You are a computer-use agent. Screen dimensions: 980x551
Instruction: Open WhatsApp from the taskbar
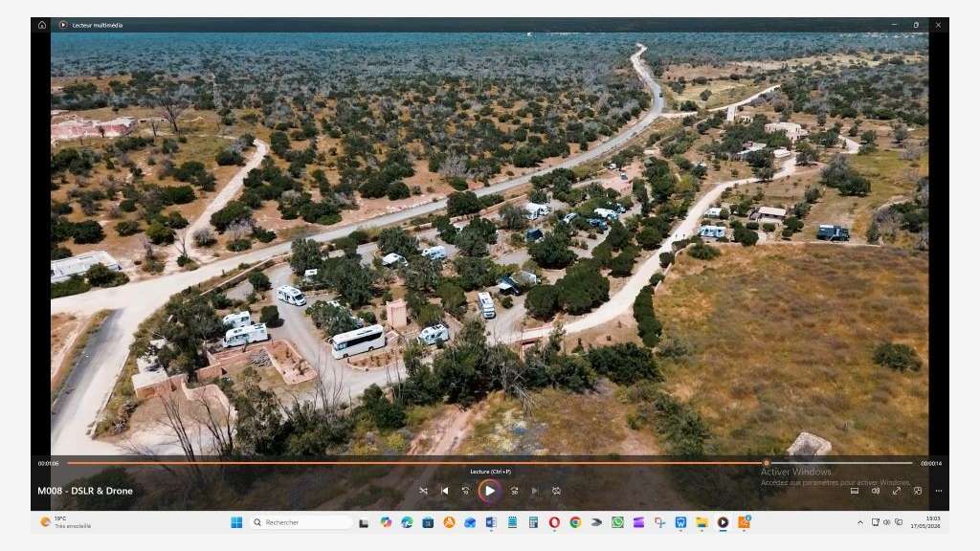point(617,522)
